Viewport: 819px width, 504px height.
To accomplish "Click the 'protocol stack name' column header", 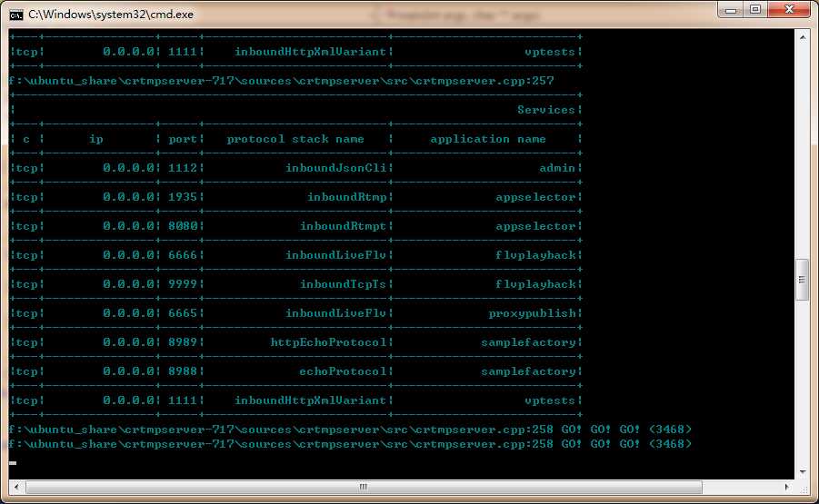I will click(295, 139).
